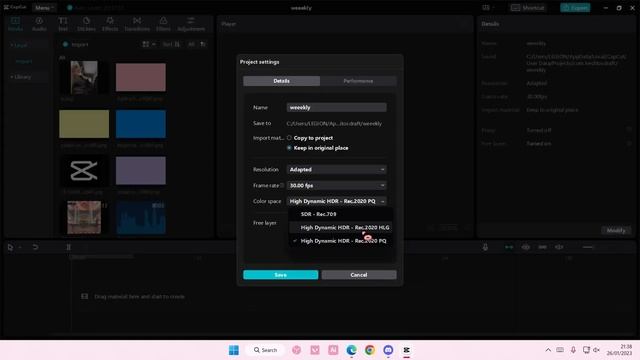Screen dimensions: 640x360
Task: Select the Copy to project radio button
Action: (289, 138)
